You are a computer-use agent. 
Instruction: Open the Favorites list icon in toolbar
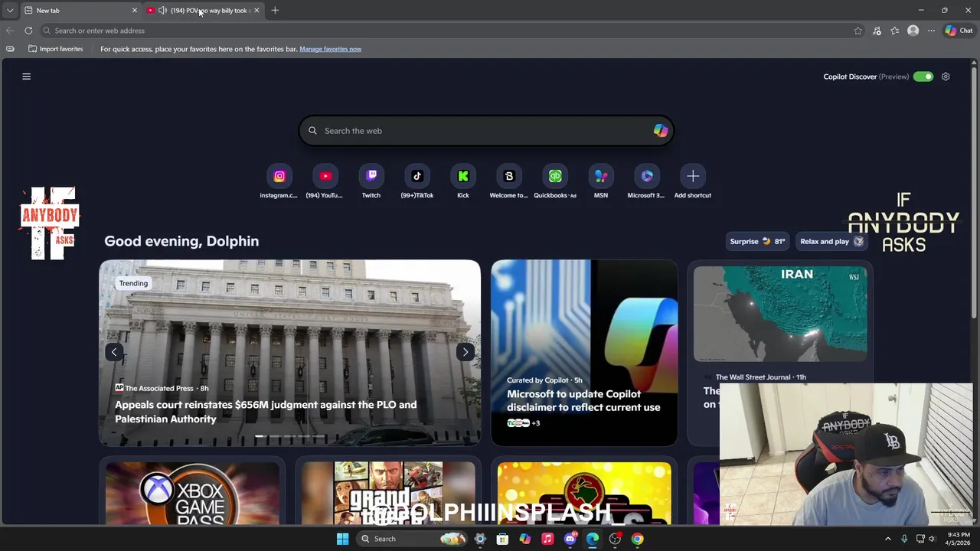(x=894, y=31)
